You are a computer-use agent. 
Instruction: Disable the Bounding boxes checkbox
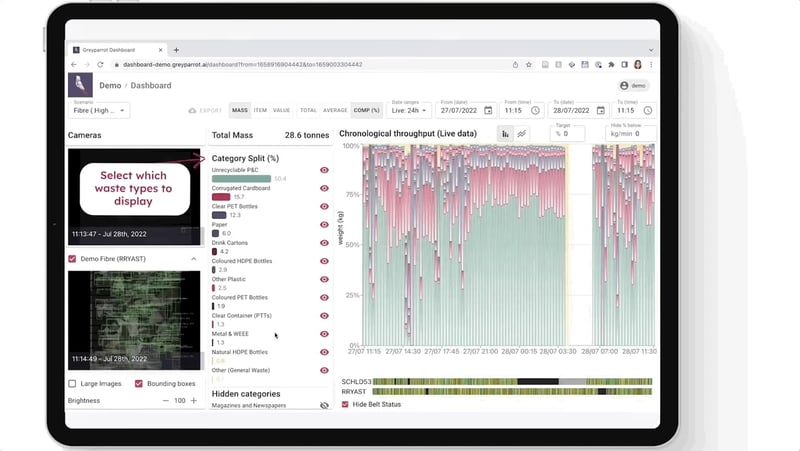click(x=139, y=383)
